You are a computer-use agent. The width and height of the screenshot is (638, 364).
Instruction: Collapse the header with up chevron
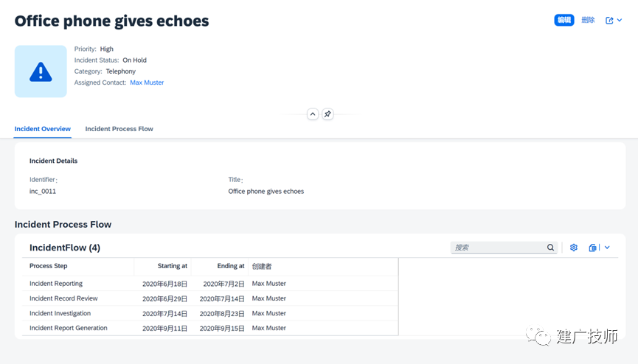pyautogui.click(x=313, y=114)
